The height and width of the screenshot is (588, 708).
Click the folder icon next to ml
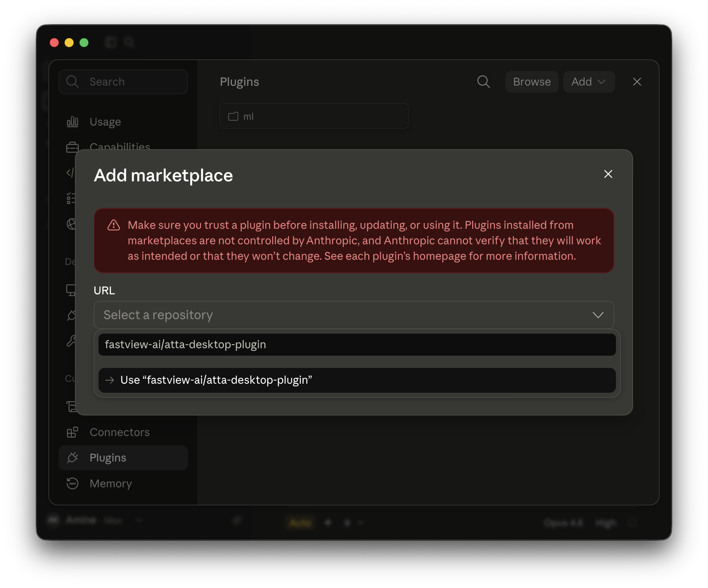[233, 117]
